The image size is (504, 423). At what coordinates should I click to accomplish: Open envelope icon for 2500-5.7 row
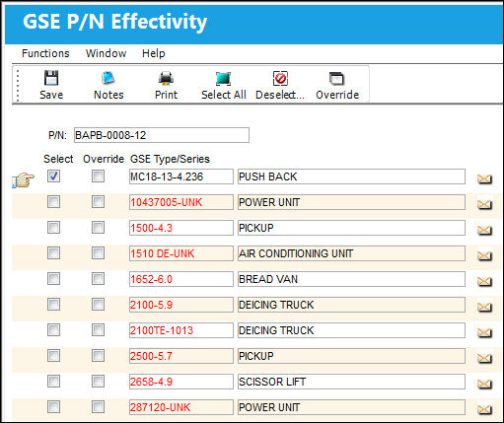point(484,358)
